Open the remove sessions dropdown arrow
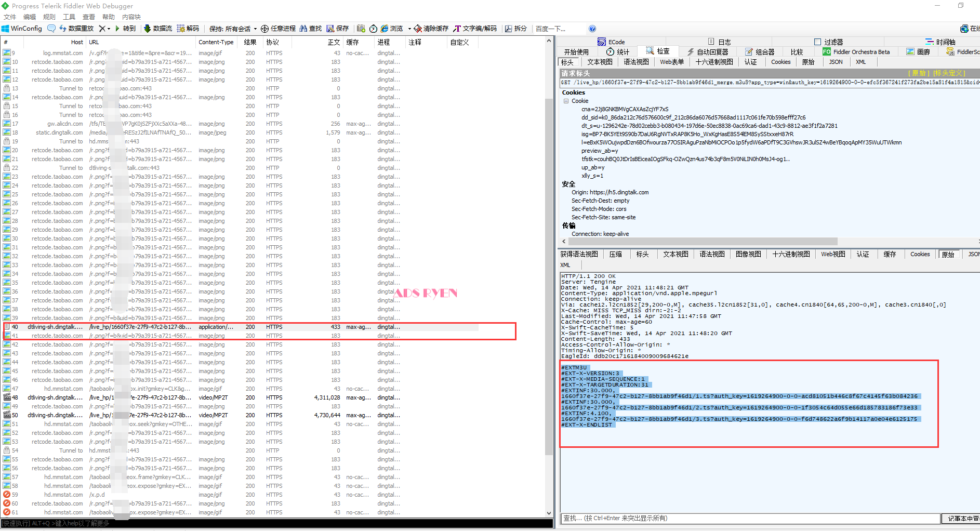Viewport: 980px width, 531px height. [x=109, y=29]
